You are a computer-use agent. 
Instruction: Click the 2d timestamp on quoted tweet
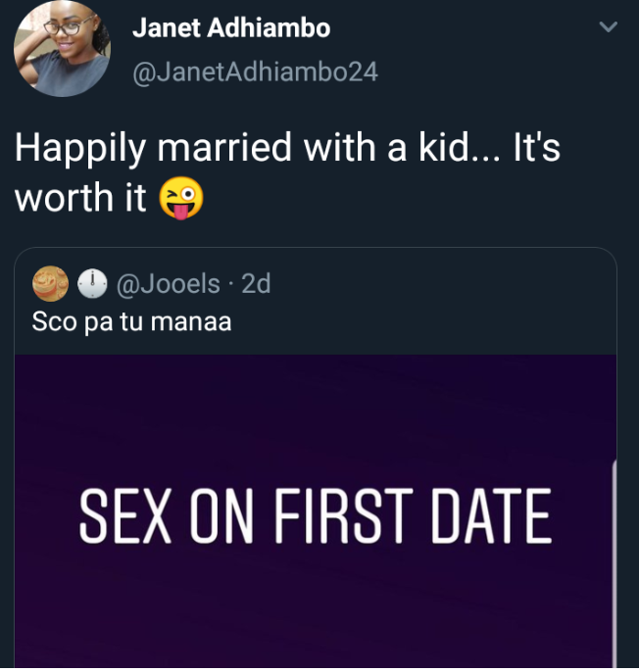[x=256, y=284]
